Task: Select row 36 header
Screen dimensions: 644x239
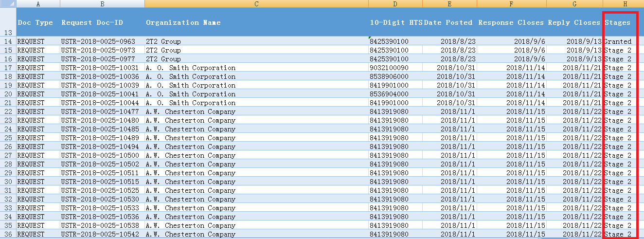Action: [x=8, y=234]
